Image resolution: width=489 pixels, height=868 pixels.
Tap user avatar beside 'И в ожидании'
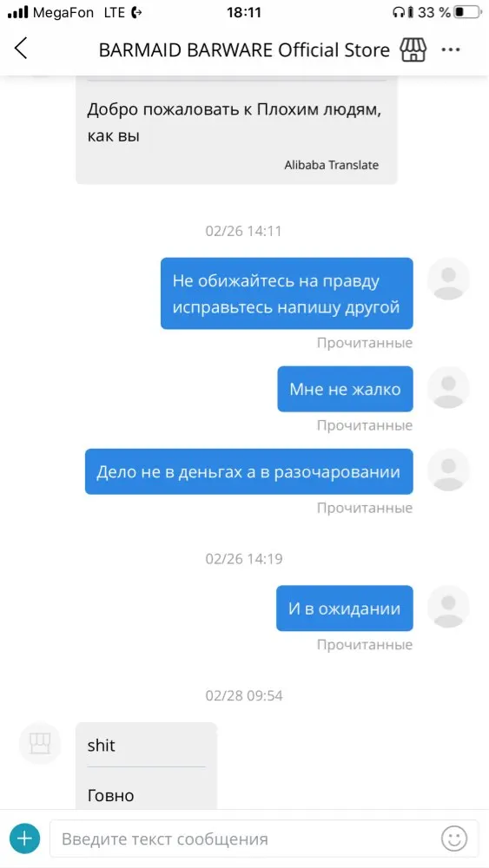tap(448, 606)
